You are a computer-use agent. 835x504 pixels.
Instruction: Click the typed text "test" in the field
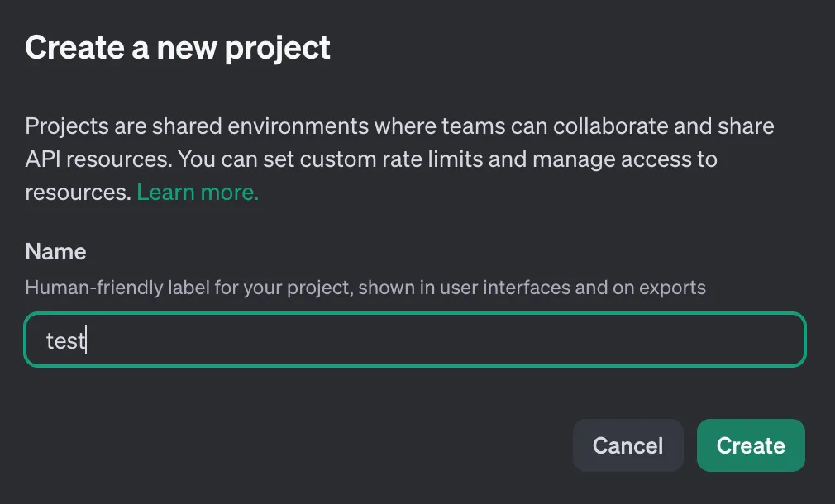tap(65, 340)
